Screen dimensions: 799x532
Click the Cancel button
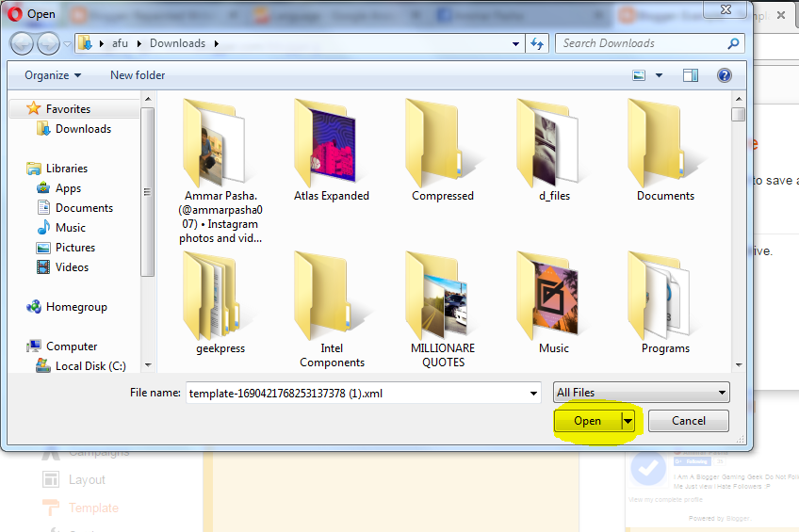(x=689, y=421)
